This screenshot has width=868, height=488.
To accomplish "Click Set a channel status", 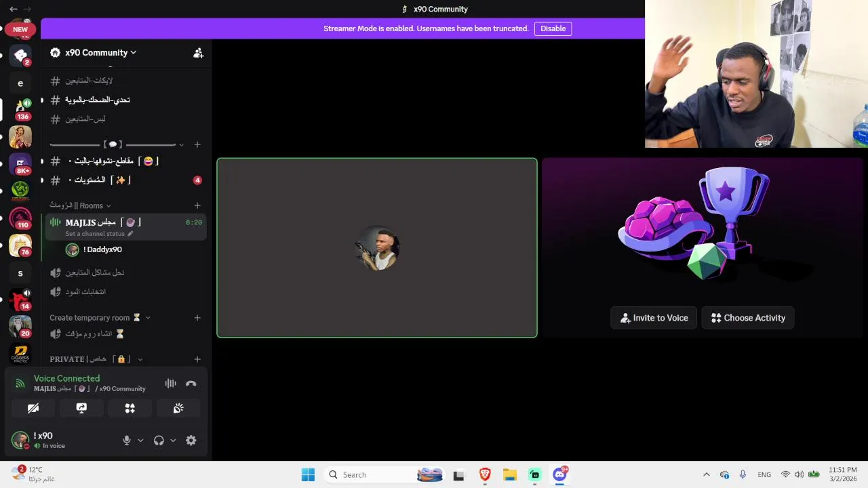I will (99, 234).
